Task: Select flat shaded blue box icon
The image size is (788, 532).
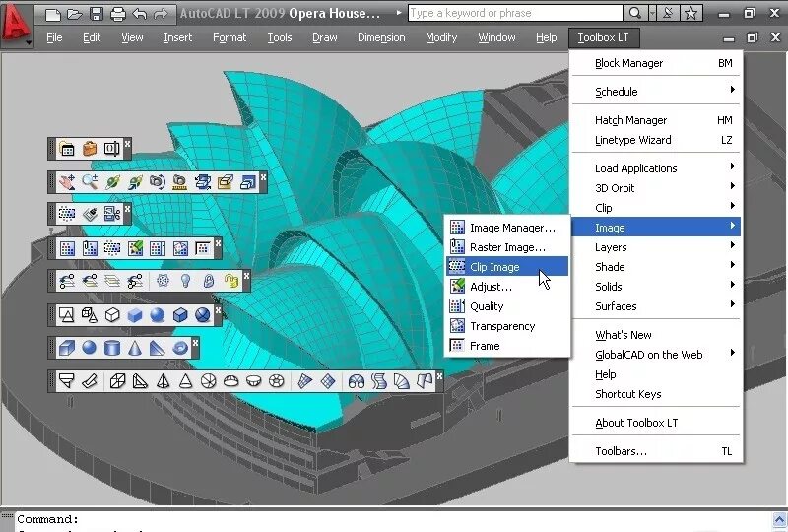Action: 135,315
